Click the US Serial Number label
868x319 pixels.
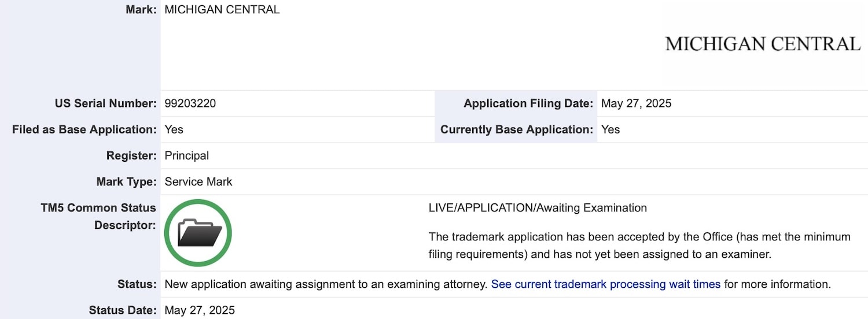point(105,103)
